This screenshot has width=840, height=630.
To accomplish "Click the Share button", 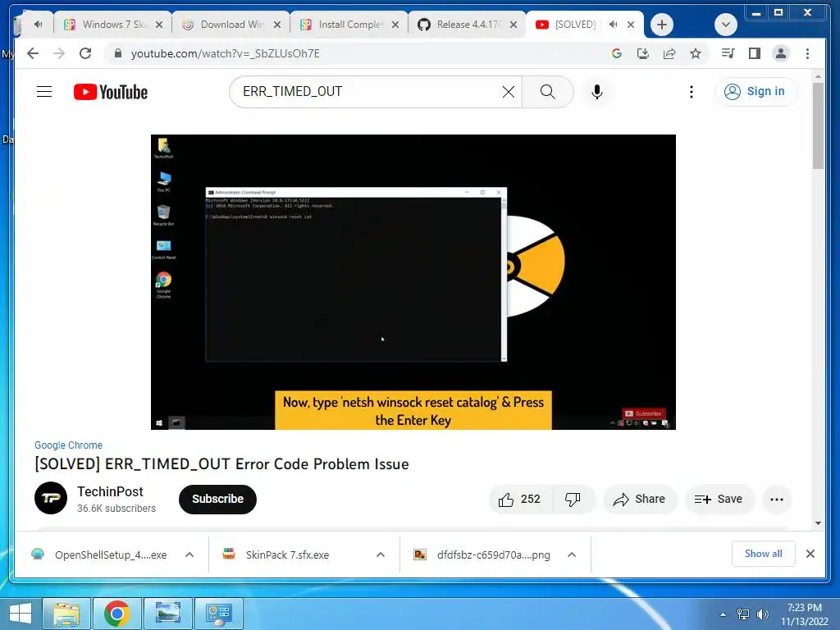I will (640, 500).
